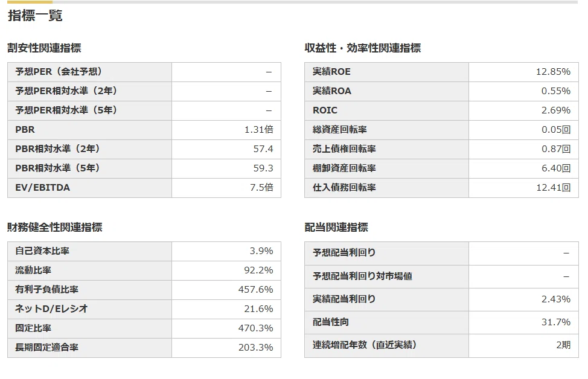
Task: Click the EV/EBITDA label cell
Action: click(x=89, y=188)
